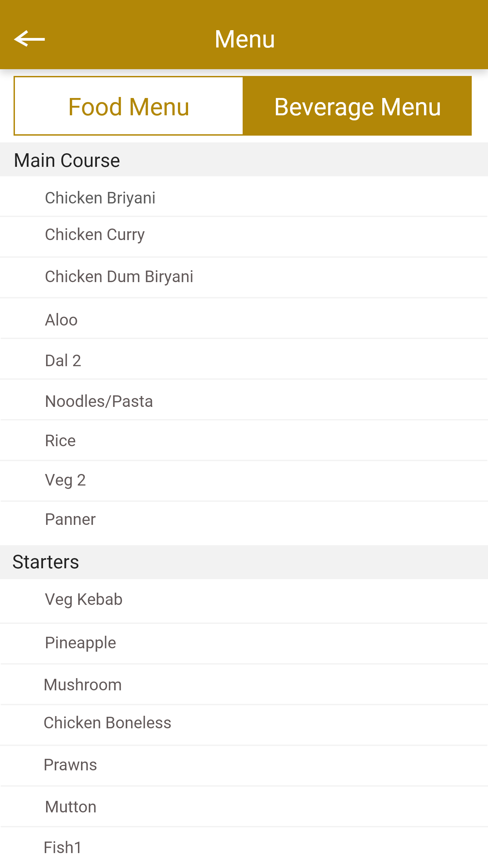Tap the back arrow icon
Screen dimensions: 488x868
tap(29, 39)
